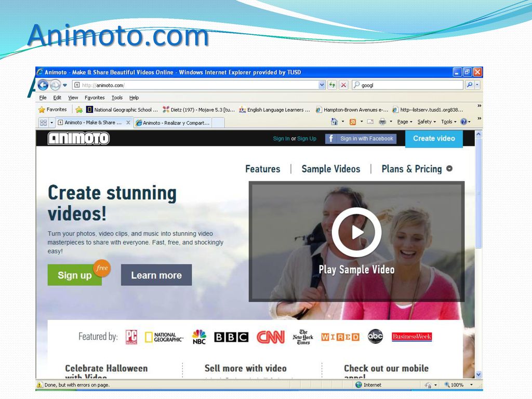Close the Animoto - Make & Share tab
Image resolution: width=532 pixels, height=399 pixels.
128,123
